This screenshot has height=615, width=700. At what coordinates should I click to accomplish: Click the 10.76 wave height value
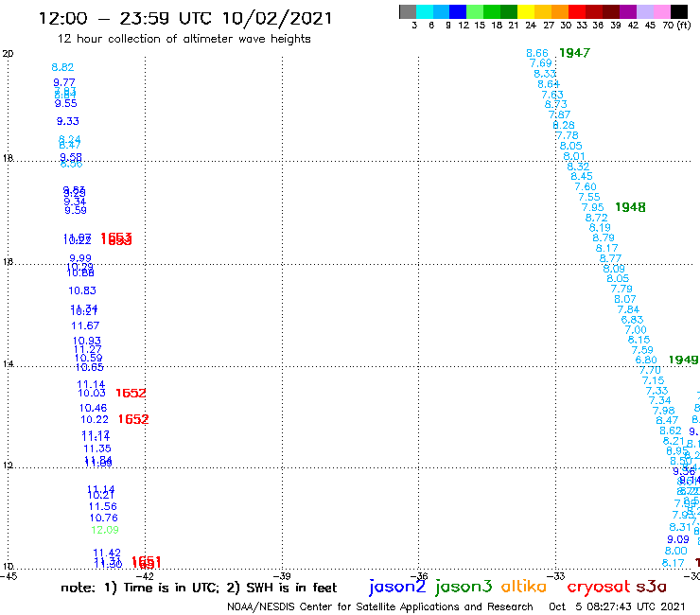104,518
